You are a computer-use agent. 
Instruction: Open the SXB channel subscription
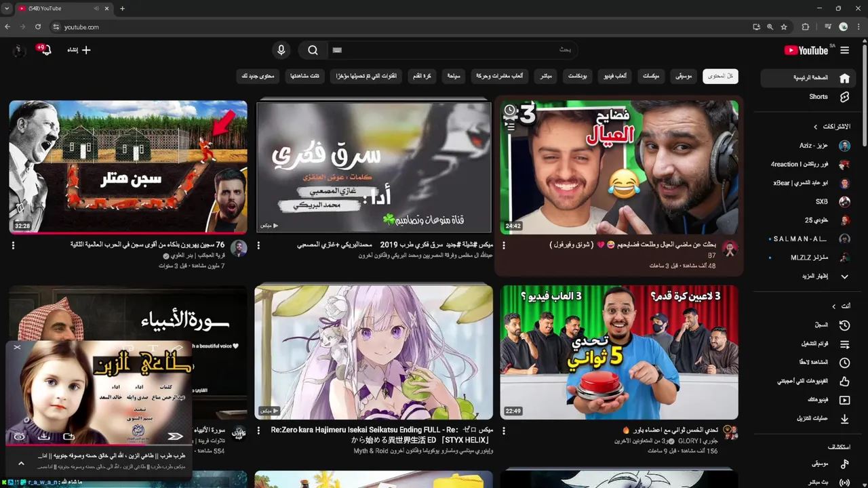tap(807, 202)
